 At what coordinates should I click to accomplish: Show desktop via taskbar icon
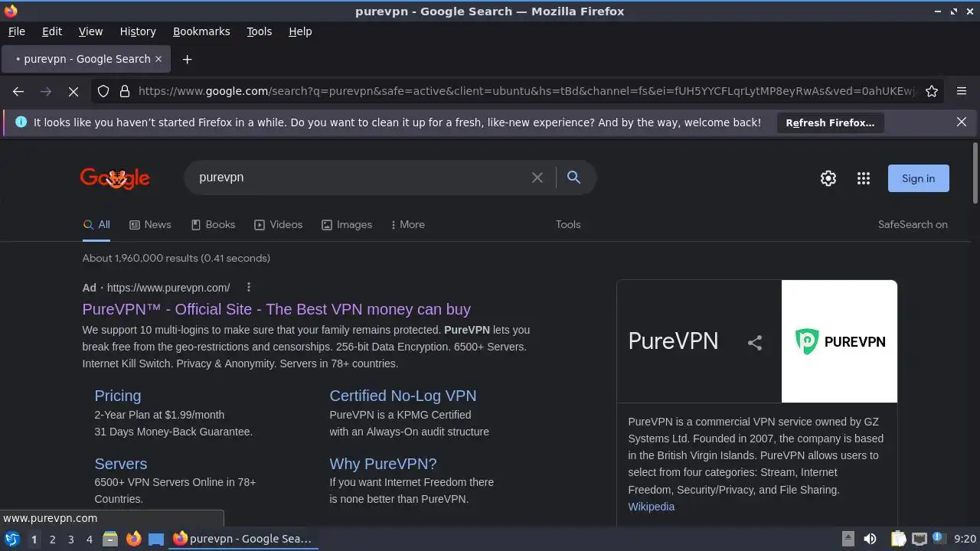click(x=156, y=539)
